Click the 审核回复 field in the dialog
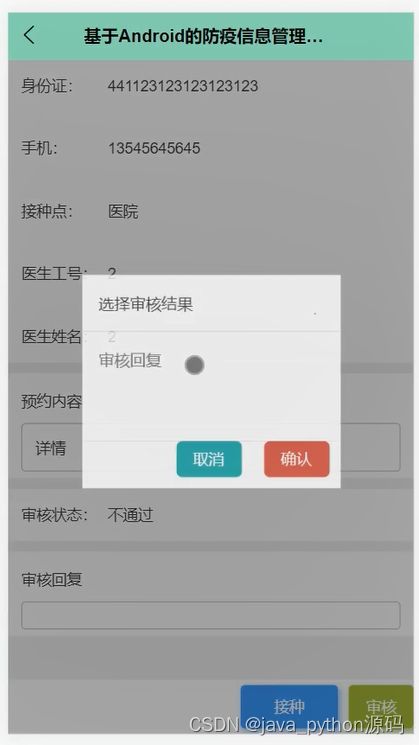 point(211,386)
